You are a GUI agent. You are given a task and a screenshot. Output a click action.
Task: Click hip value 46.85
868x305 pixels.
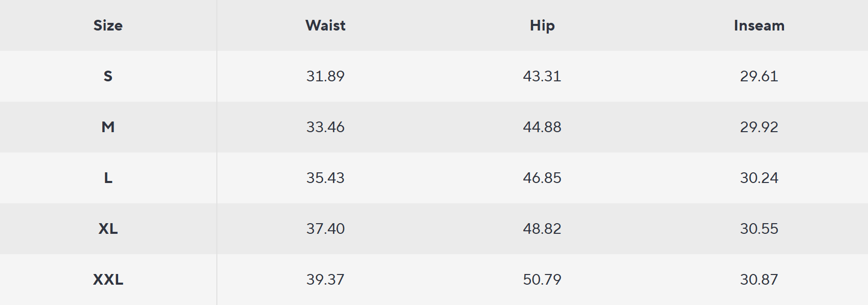tap(542, 178)
